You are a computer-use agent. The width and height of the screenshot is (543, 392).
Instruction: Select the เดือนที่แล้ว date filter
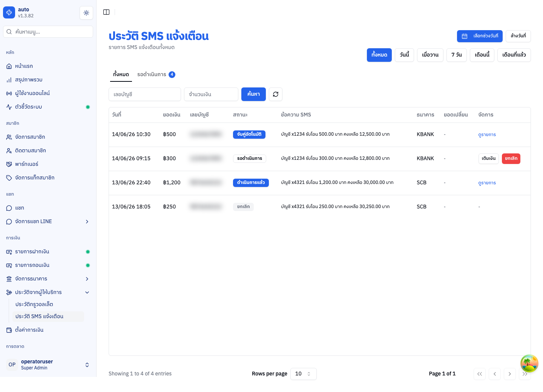click(514, 55)
